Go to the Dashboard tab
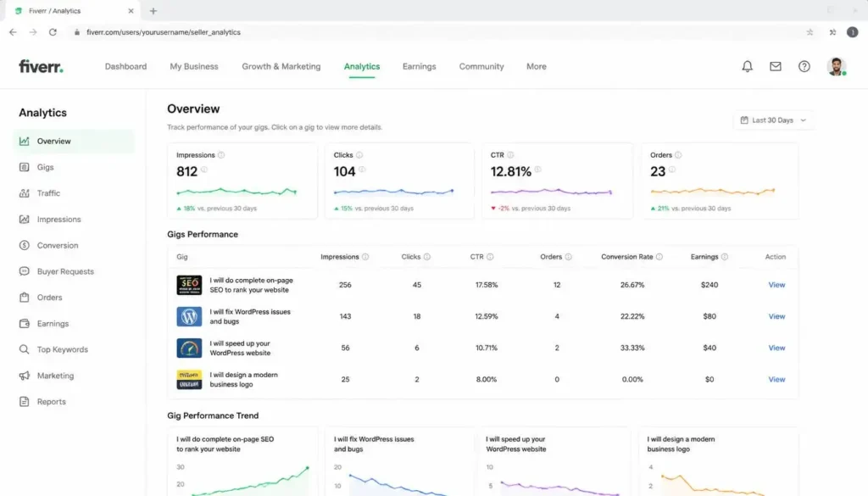 125,66
